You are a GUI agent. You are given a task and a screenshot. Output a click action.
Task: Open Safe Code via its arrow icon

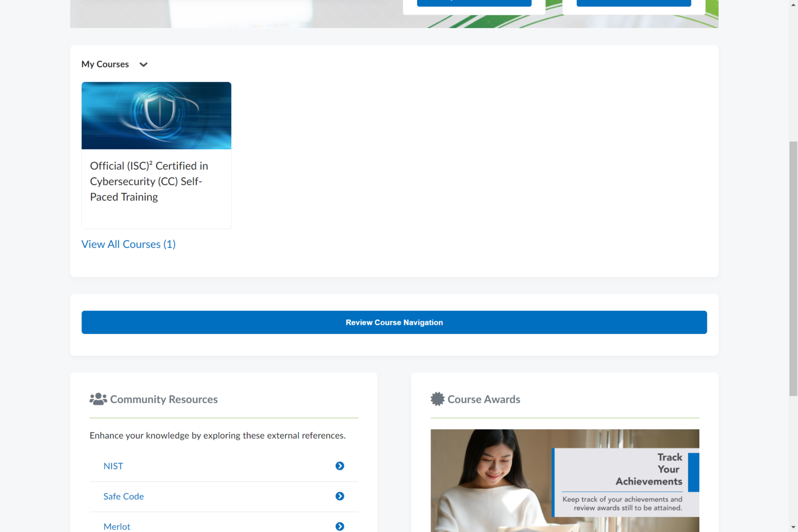[340, 496]
